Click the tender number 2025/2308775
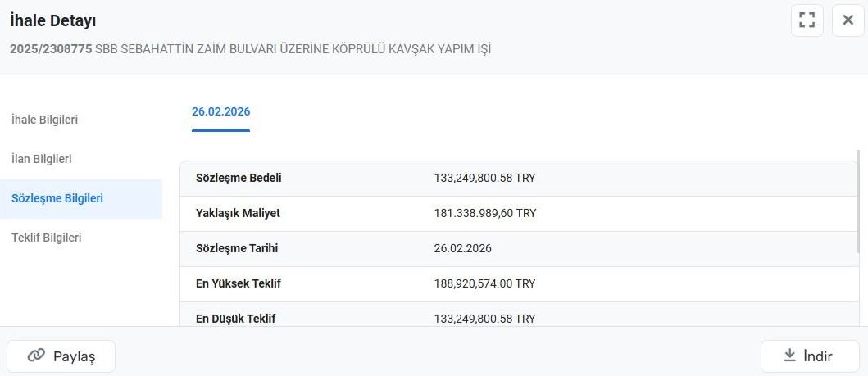Screen dimensions: 868x376 pos(51,49)
